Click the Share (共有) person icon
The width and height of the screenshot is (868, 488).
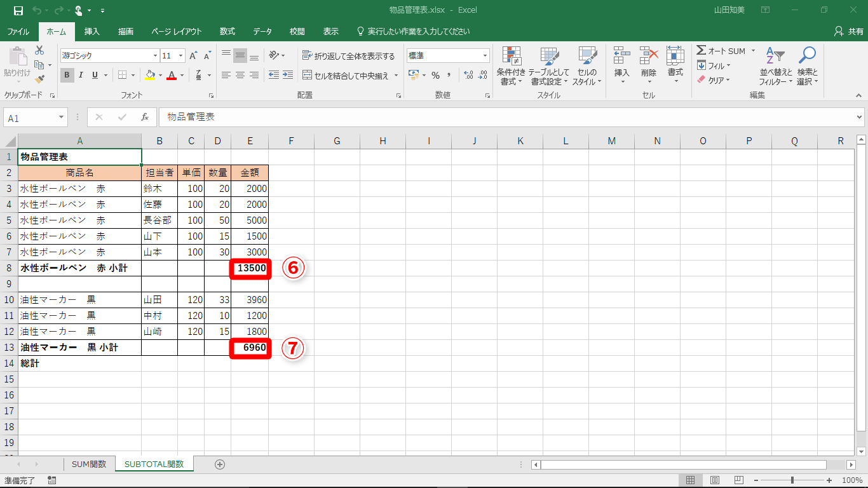pyautogui.click(x=839, y=31)
